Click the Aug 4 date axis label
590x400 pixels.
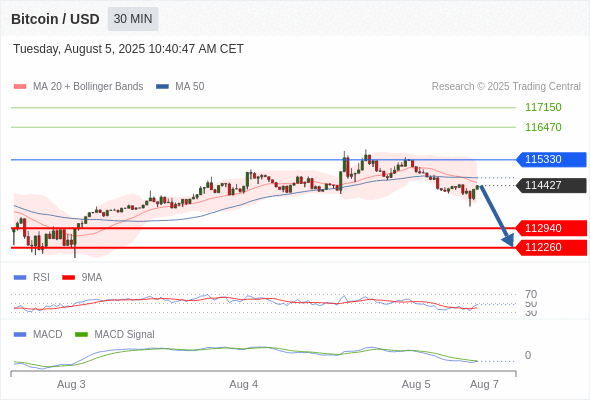[244, 385]
